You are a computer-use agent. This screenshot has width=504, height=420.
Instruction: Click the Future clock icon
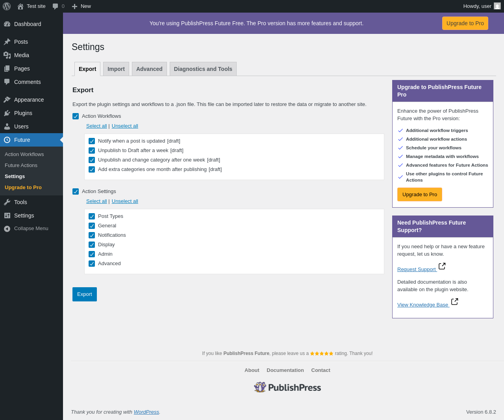click(7, 140)
